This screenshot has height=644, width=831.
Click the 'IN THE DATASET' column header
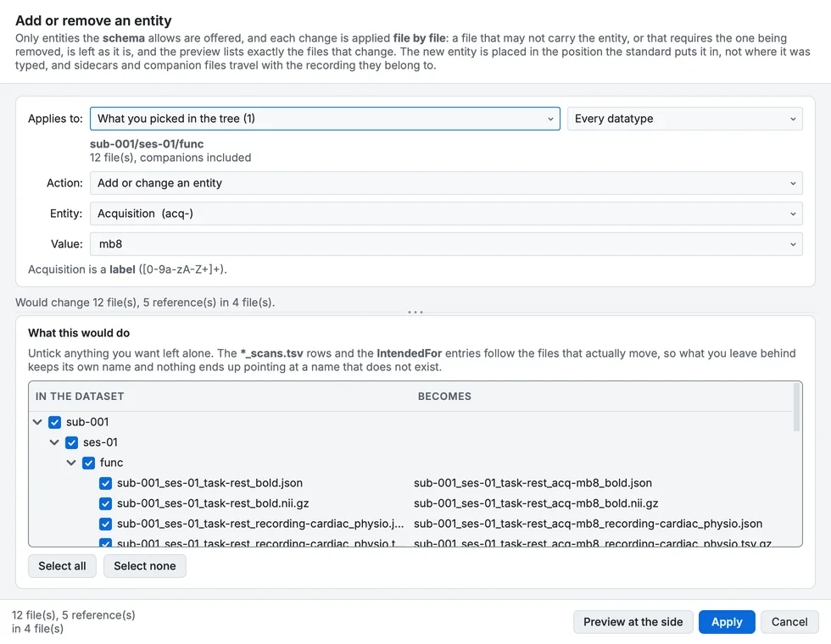point(80,397)
